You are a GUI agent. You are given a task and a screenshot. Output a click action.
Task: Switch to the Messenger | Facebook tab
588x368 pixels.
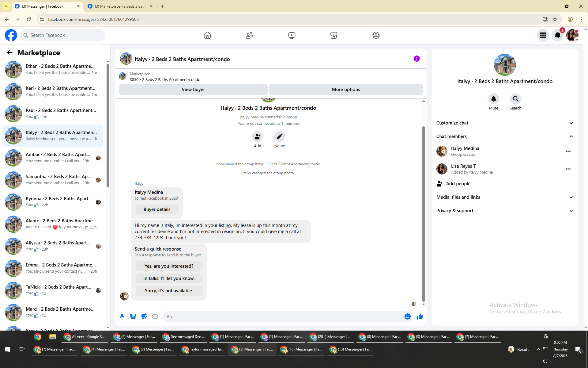tap(48, 6)
